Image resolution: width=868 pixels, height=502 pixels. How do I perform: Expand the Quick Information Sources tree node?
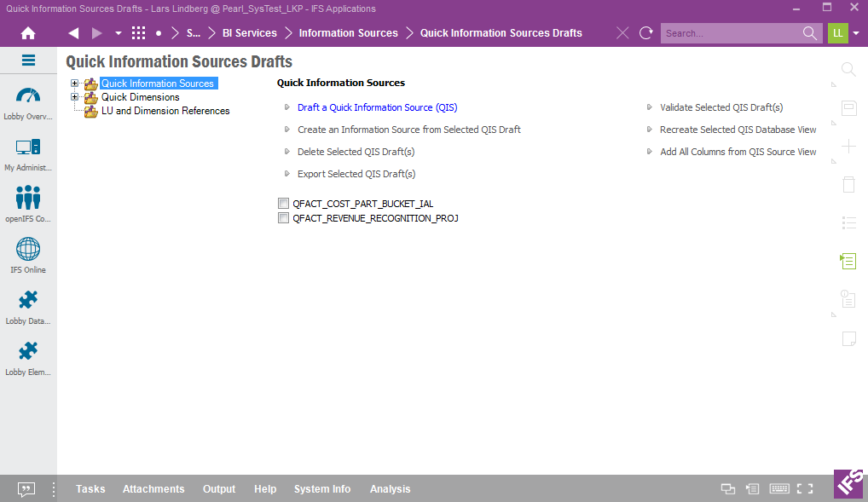tap(75, 84)
